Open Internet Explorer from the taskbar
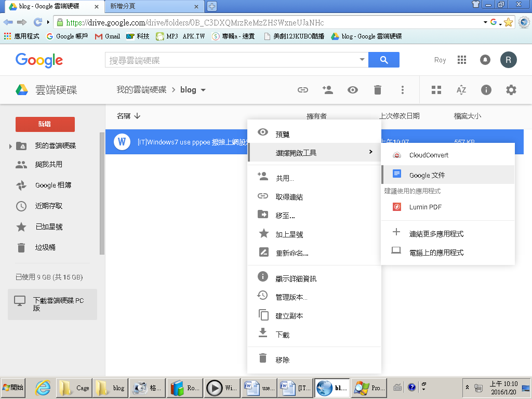The width and height of the screenshot is (532, 399). click(x=43, y=388)
